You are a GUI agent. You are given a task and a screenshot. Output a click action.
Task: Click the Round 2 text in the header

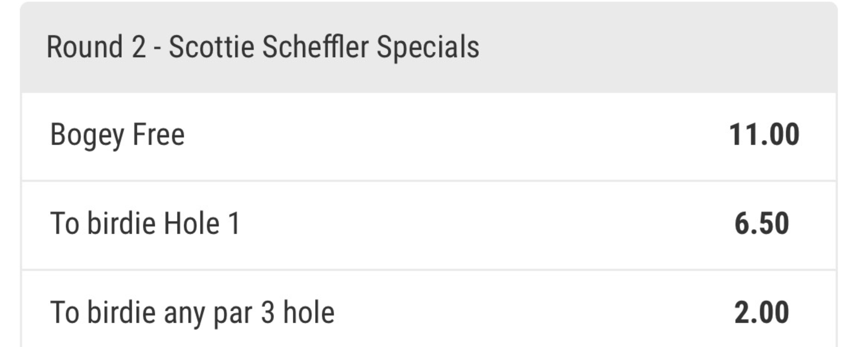tap(96, 47)
